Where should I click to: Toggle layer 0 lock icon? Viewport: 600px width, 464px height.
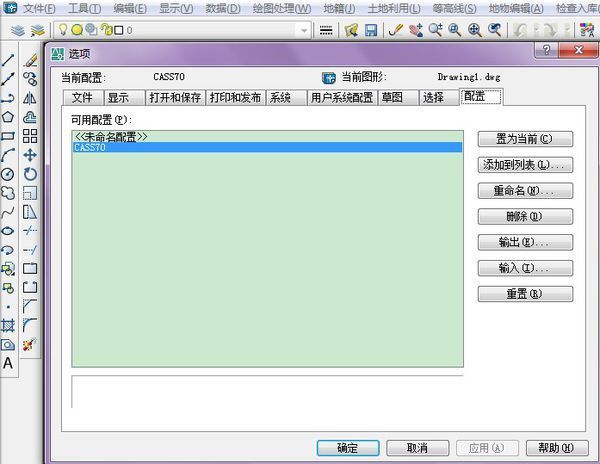coord(106,30)
